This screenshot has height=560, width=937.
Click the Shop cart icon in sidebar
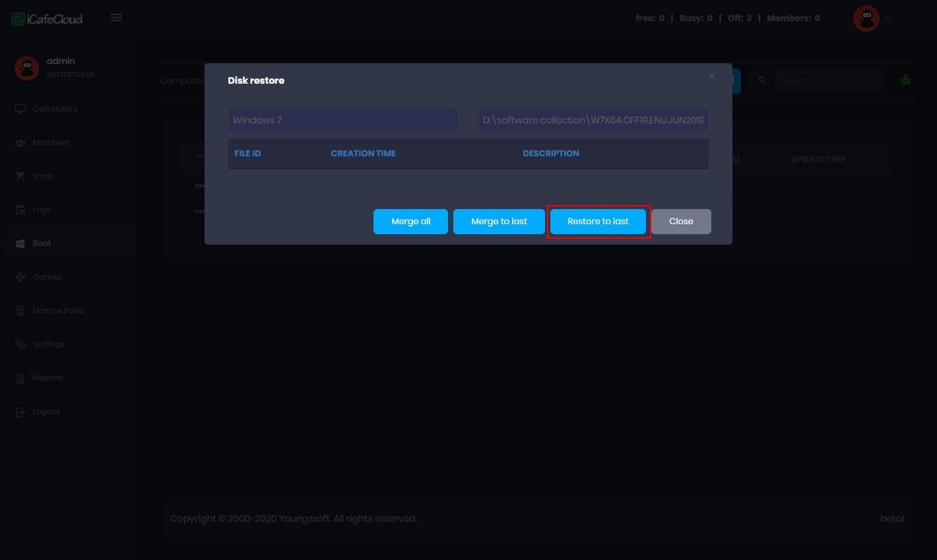tap(20, 176)
